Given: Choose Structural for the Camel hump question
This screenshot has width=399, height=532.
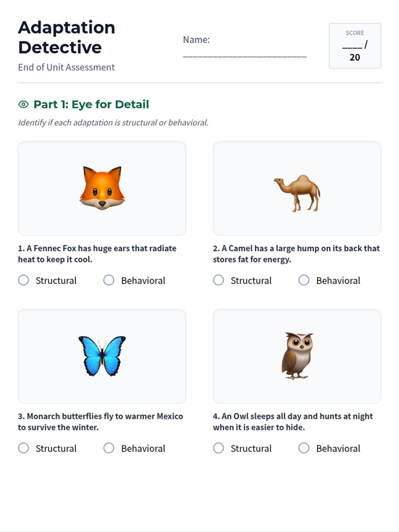Looking at the screenshot, I should [x=218, y=280].
